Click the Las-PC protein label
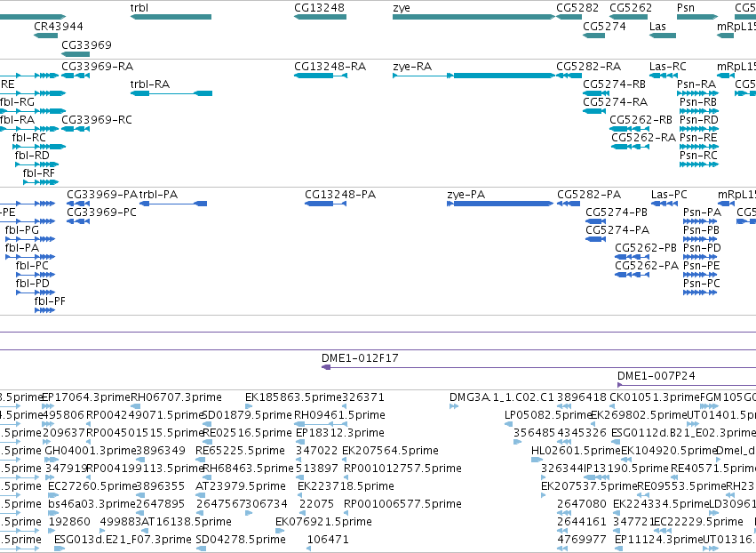Screen dimensions: 756x553 click(x=669, y=195)
